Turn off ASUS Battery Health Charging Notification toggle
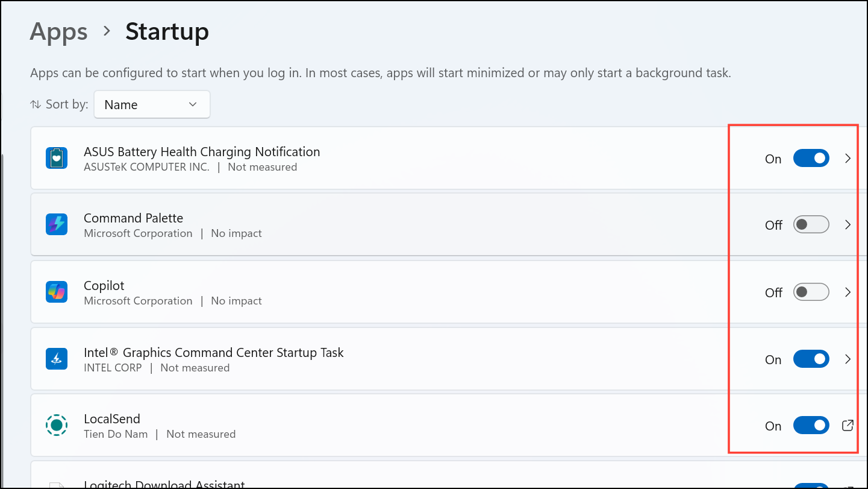Viewport: 868px width, 489px height. (811, 159)
